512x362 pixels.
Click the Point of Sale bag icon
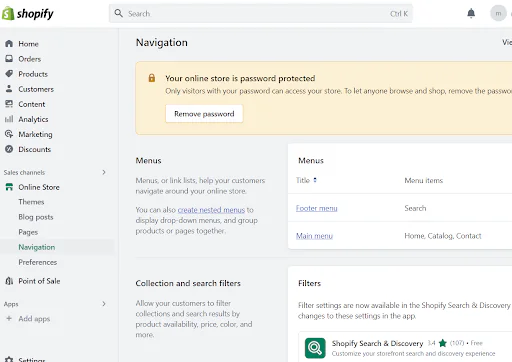point(9,281)
